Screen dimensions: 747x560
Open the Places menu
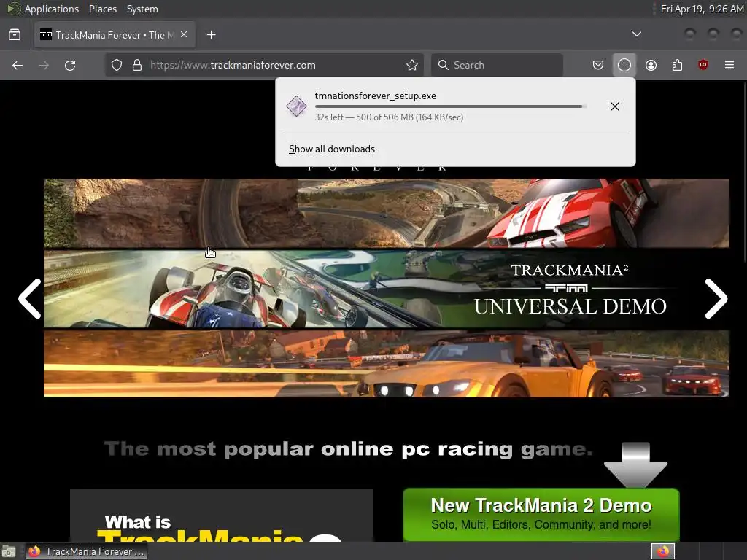click(x=103, y=9)
